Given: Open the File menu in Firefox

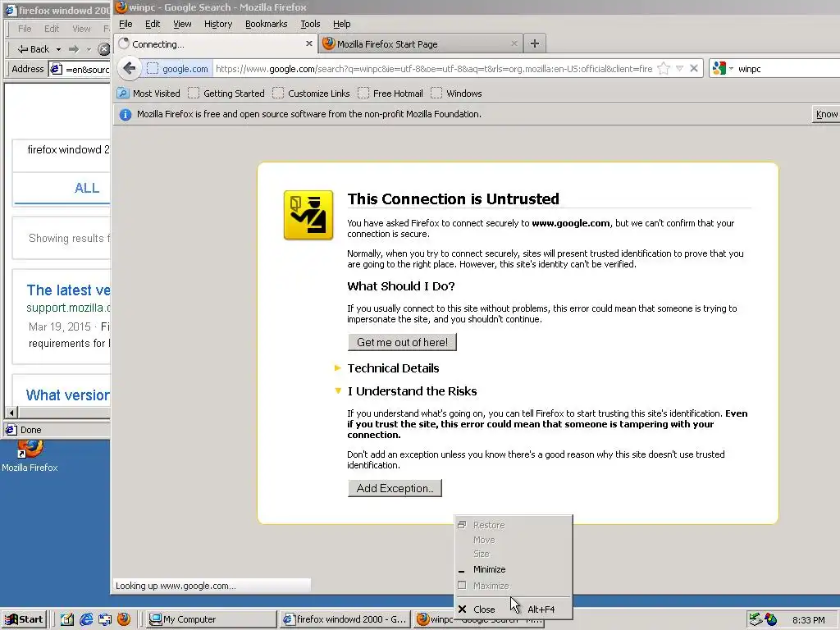Looking at the screenshot, I should pos(126,24).
